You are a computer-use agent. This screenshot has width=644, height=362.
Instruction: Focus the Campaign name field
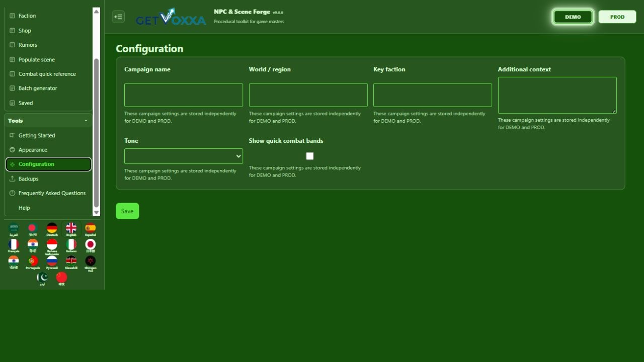pyautogui.click(x=184, y=95)
